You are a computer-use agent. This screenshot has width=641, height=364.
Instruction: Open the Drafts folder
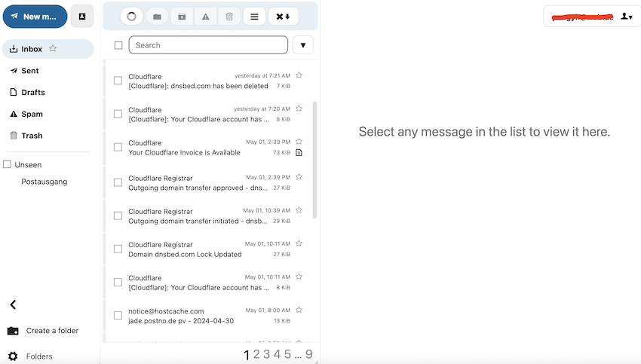[x=32, y=93]
